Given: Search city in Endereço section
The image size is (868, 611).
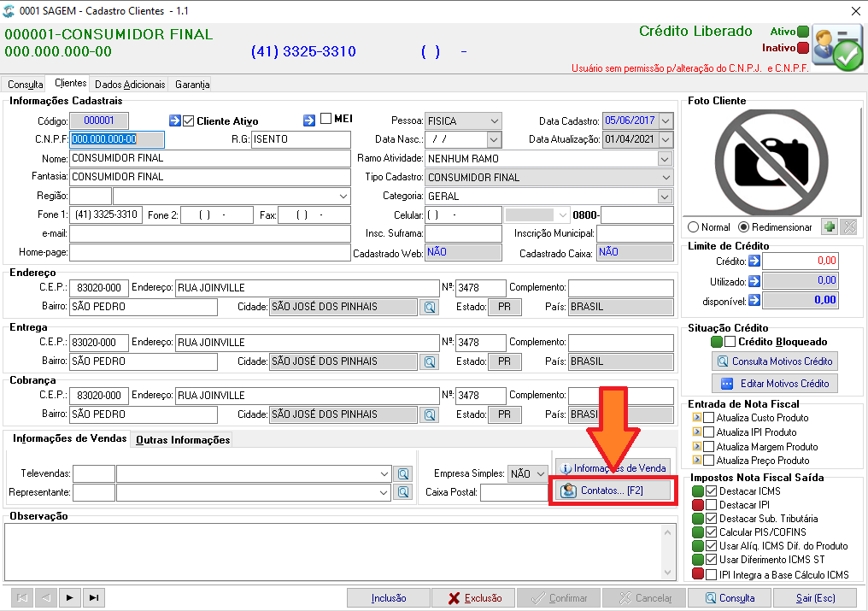Looking at the screenshot, I should 430,307.
